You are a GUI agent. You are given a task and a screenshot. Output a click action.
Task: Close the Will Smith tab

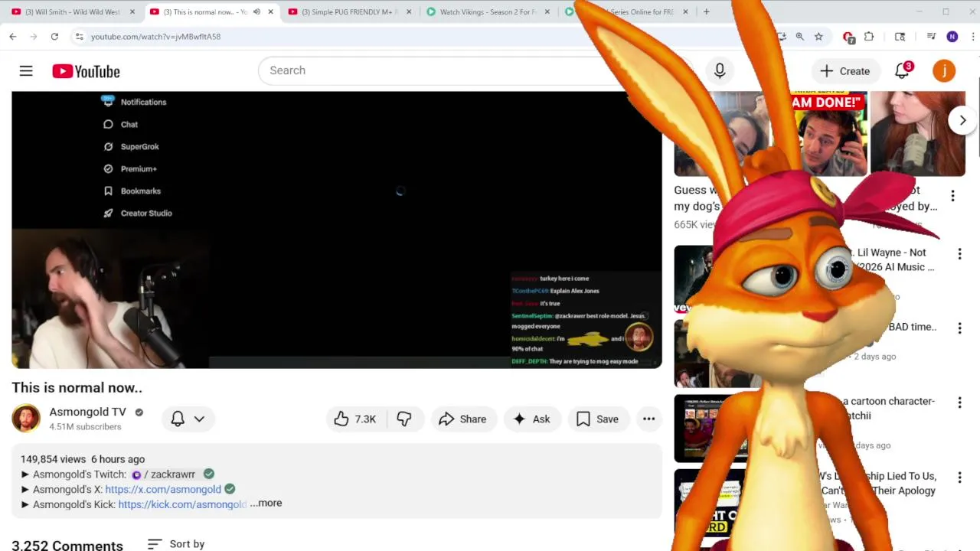pyautogui.click(x=132, y=11)
